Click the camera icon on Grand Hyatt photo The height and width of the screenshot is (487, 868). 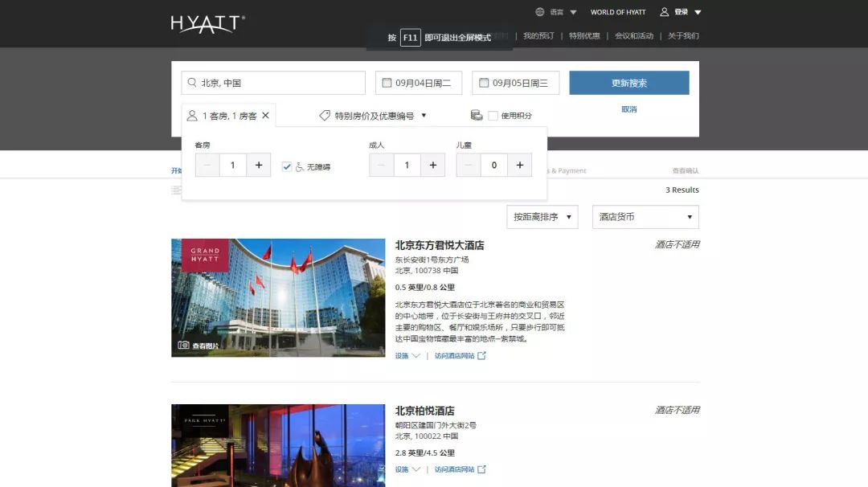coord(183,346)
